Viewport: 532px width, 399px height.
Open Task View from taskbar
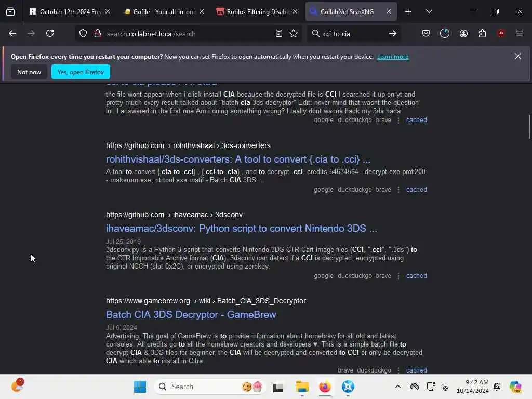pyautogui.click(x=278, y=387)
